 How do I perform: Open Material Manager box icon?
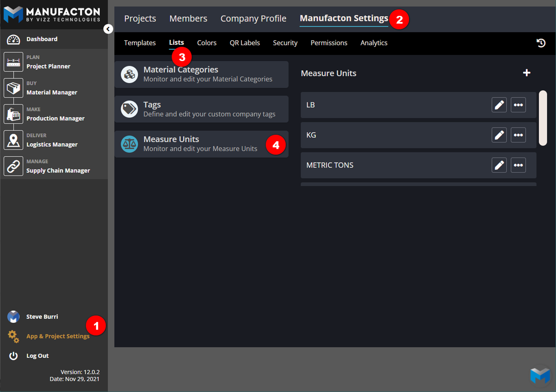14,88
